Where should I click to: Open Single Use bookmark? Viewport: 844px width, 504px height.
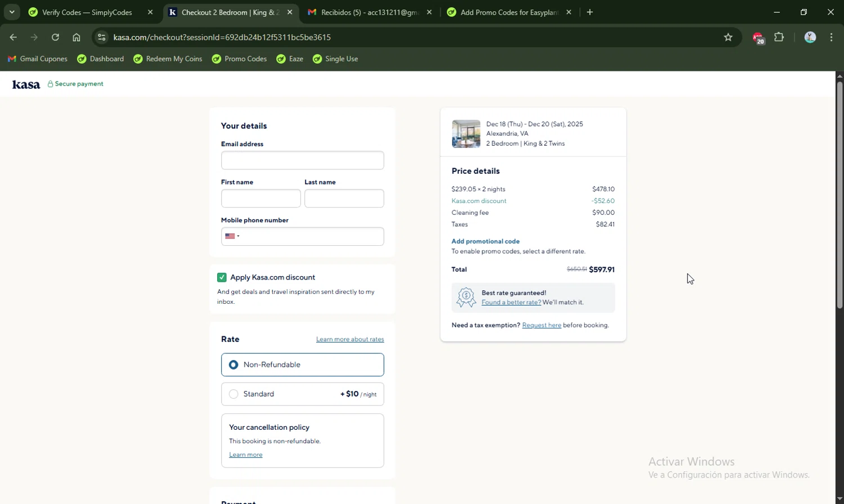coord(335,58)
